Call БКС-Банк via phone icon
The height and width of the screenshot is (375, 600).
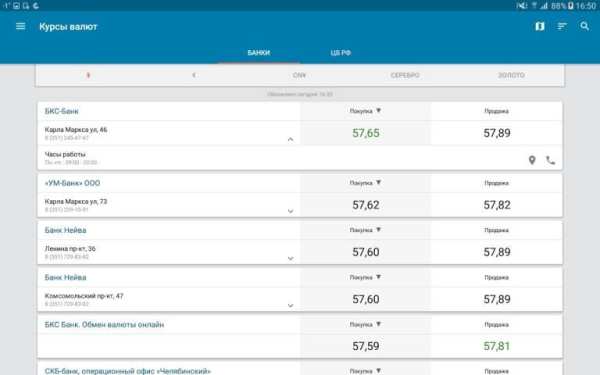click(550, 160)
